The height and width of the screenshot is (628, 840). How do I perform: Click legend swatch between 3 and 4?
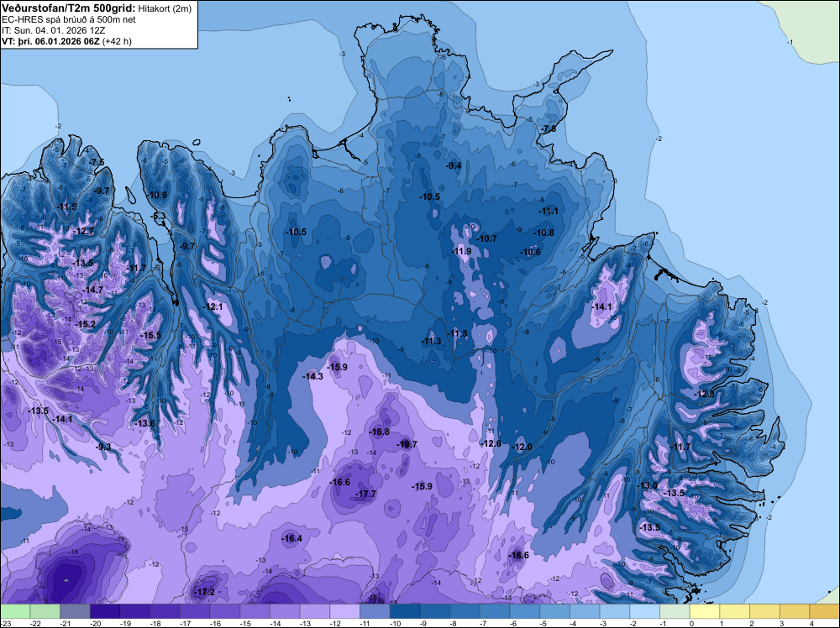click(795, 611)
